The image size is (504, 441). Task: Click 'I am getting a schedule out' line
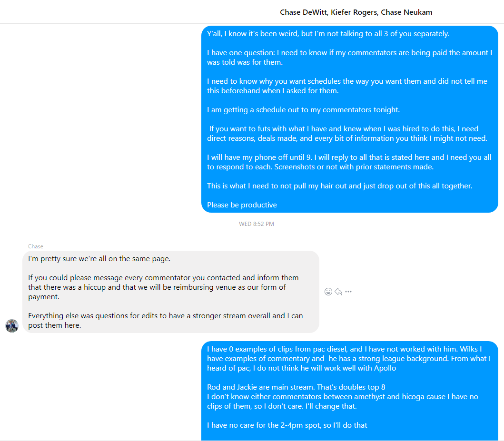click(x=304, y=110)
